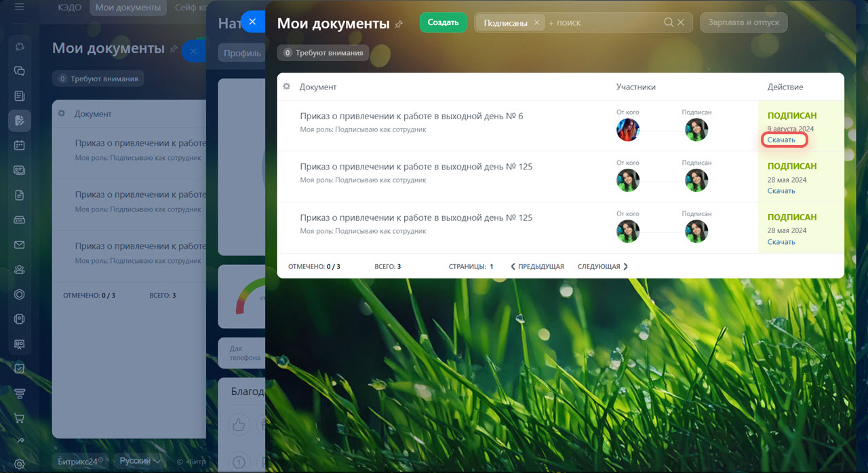
Task: Click ВСЕГО: 3 in front panel
Action: [x=387, y=267]
